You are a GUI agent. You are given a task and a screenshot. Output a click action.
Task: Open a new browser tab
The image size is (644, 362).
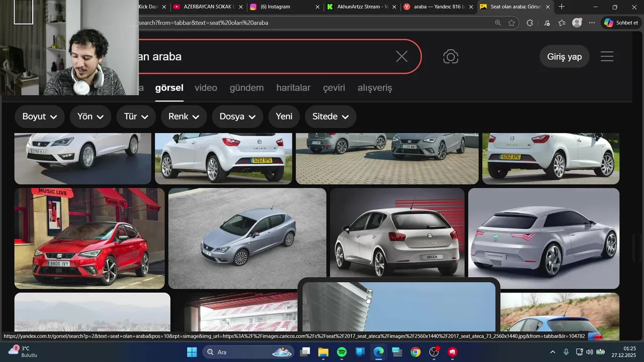click(x=561, y=7)
